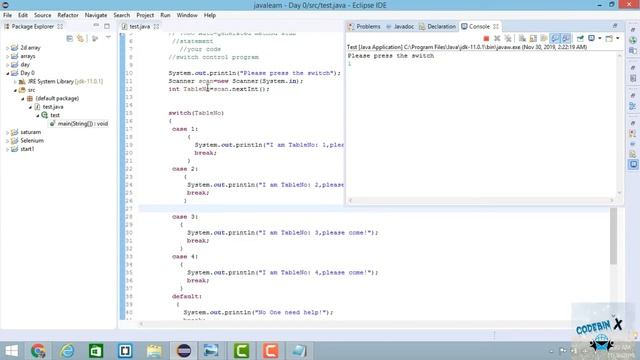Screen dimensions: 640x360
Task: Open File Explorer from taskbar
Action: [x=154, y=351]
